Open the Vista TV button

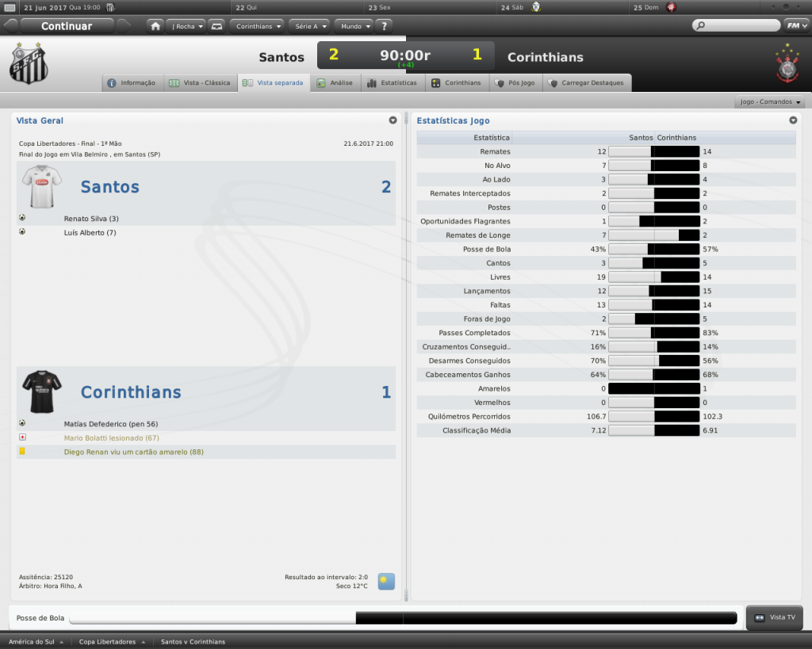pos(774,617)
